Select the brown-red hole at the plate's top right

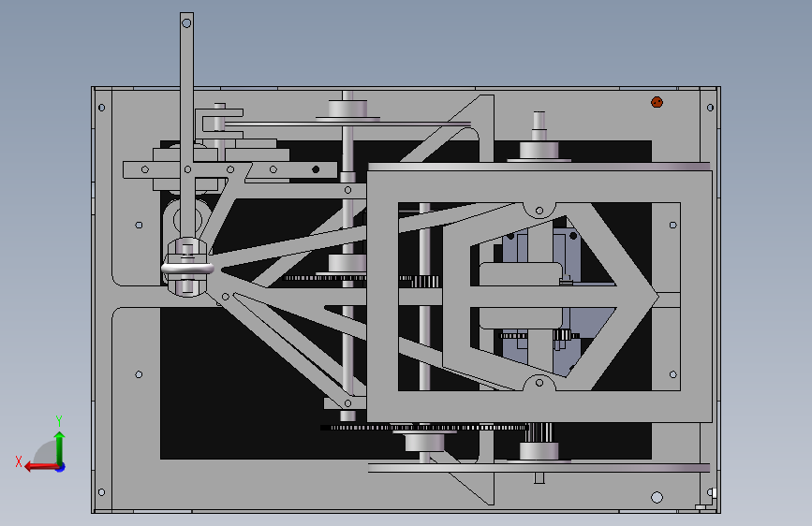pos(657,102)
